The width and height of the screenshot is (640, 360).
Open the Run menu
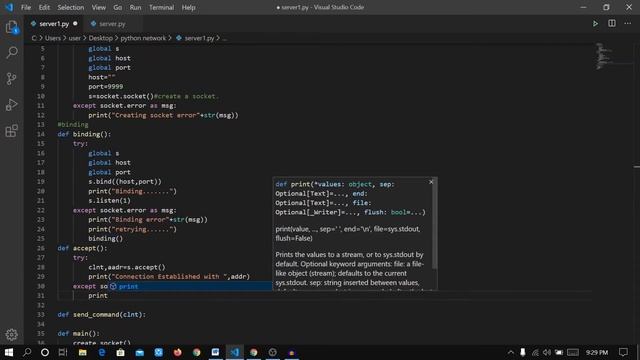point(135,7)
